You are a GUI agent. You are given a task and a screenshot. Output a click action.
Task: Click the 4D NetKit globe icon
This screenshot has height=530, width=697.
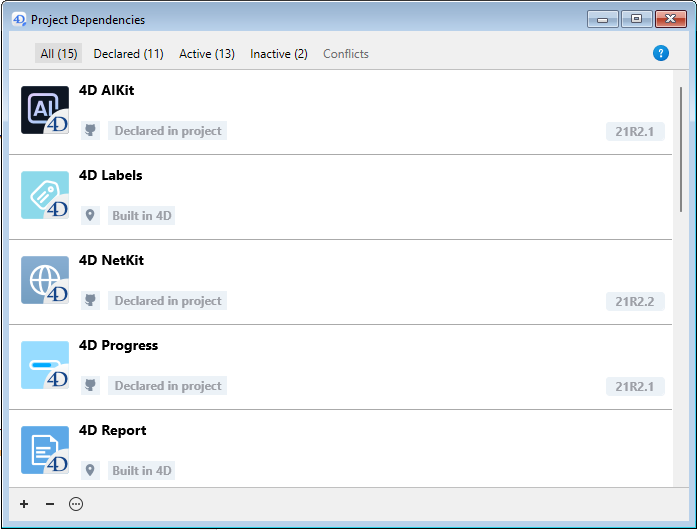45,280
